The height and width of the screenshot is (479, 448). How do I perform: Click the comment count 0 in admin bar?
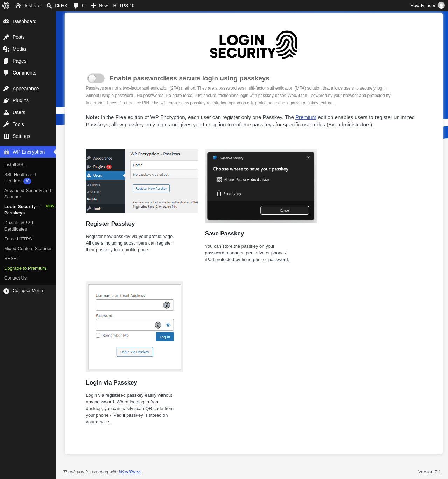tap(83, 6)
